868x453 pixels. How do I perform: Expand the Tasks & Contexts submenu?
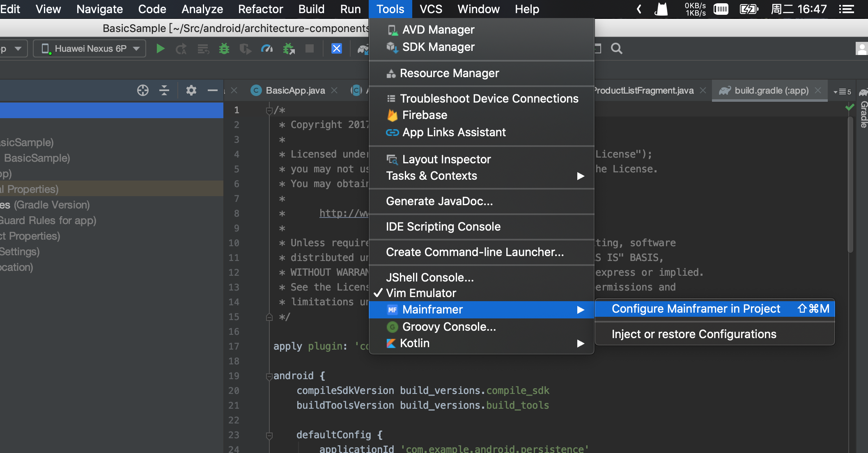click(x=431, y=176)
